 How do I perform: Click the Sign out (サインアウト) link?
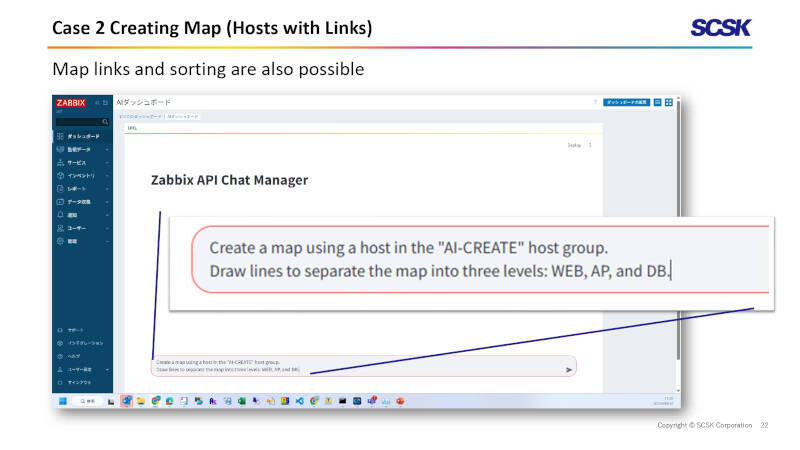(78, 382)
